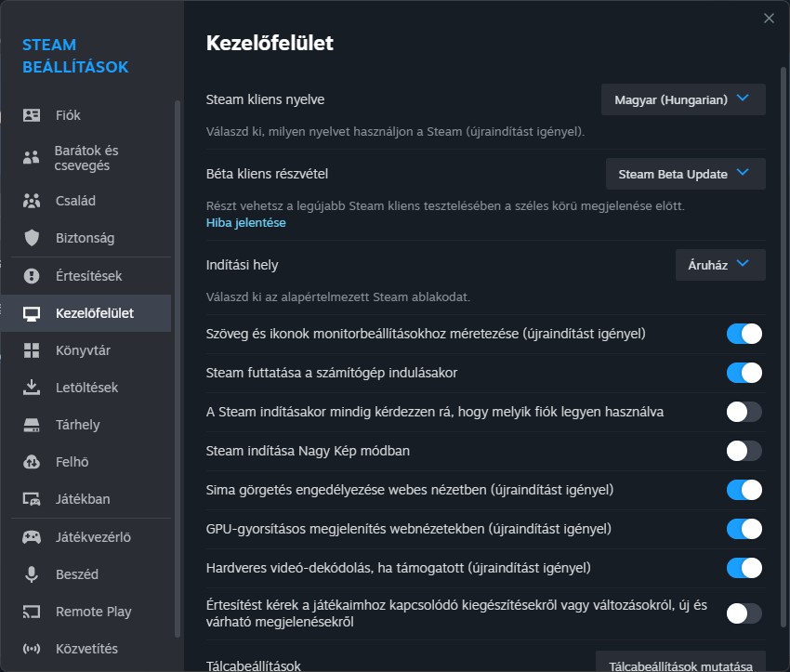
Task: Enable Steam indítása Nagy Kép módban
Action: [744, 451]
